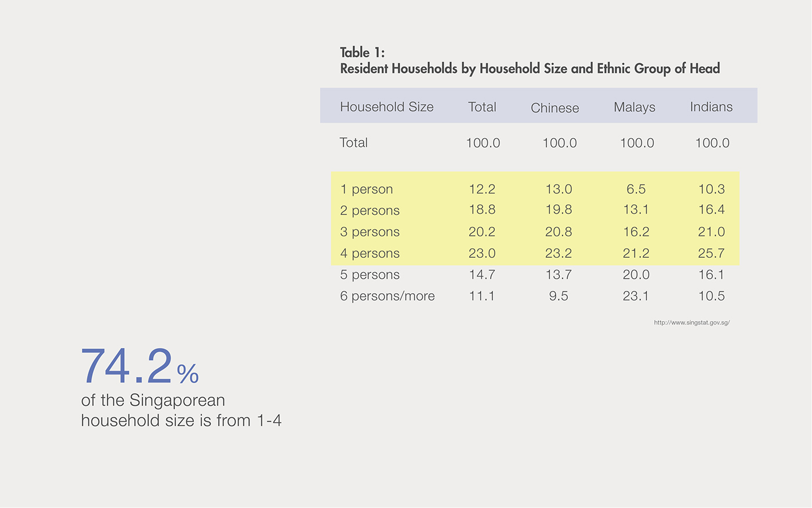Select the '2 persons' row label
Image resolution: width=812 pixels, height=508 pixels.
point(369,211)
